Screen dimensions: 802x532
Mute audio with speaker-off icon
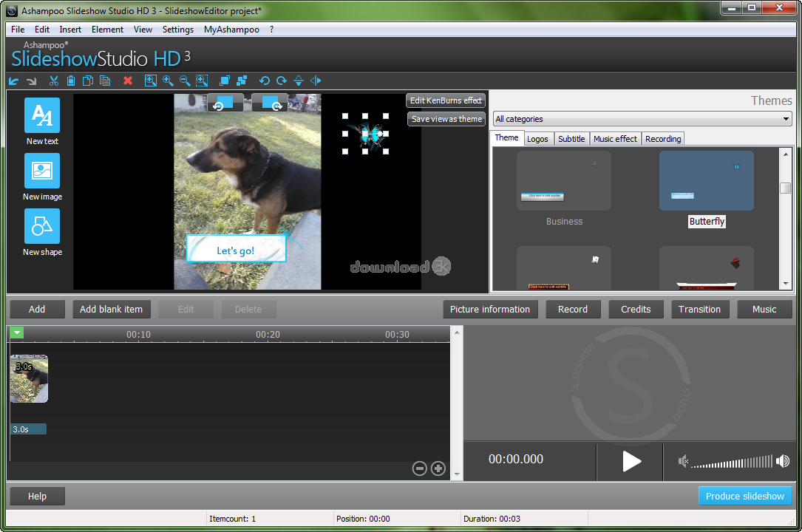coord(683,462)
